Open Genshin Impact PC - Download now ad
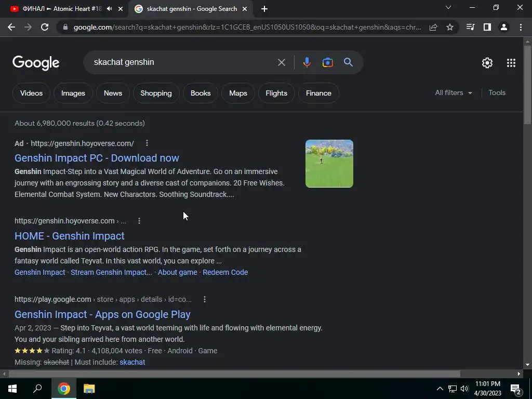 (97, 158)
